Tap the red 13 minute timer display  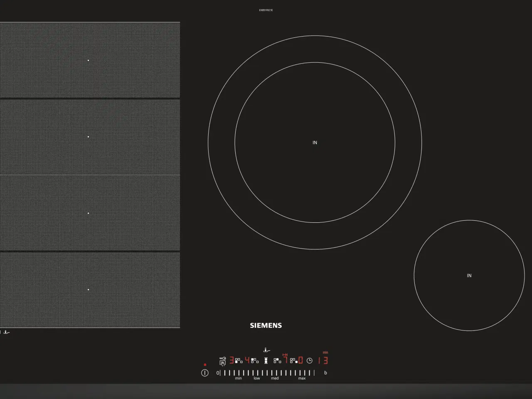click(323, 361)
